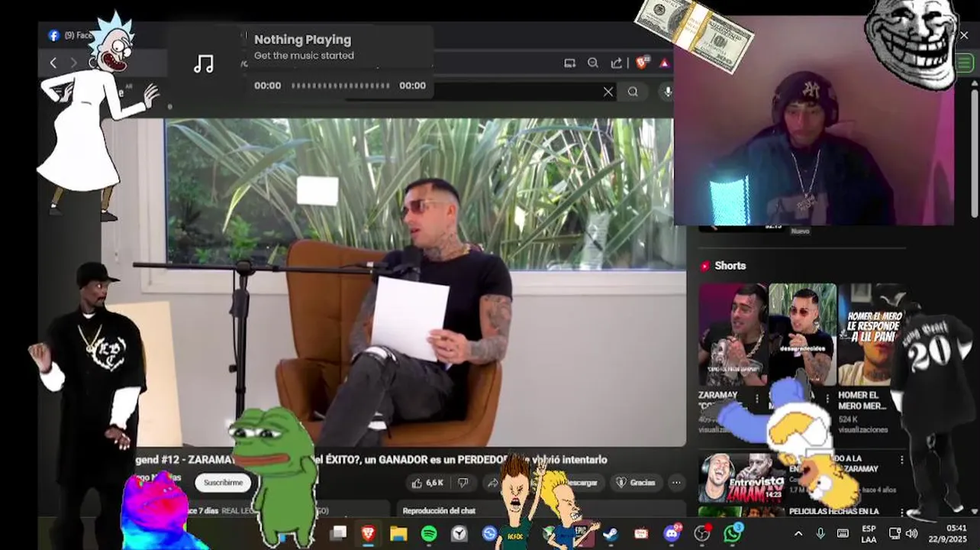Open 'HOMER EL MERO' short thumbnail
The height and width of the screenshot is (550, 980).
pos(872,335)
